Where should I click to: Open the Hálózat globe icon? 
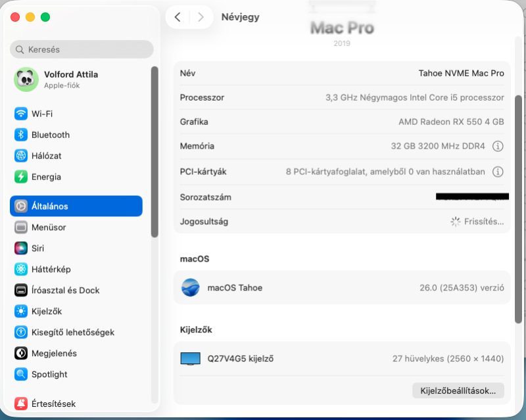[x=21, y=156]
